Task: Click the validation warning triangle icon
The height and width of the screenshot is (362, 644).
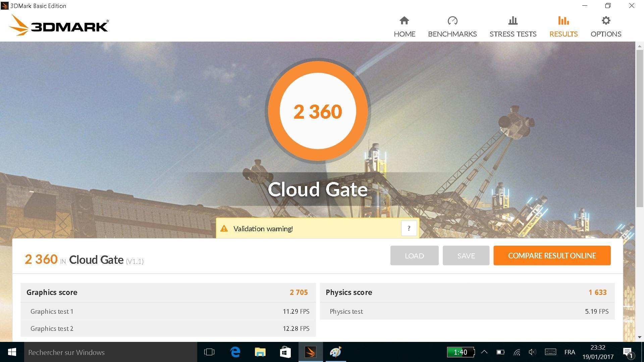Action: [224, 229]
